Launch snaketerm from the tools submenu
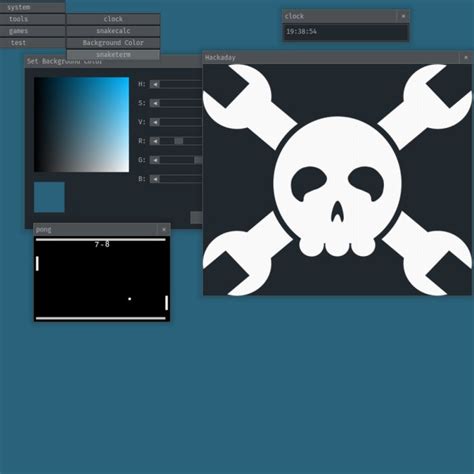This screenshot has height=474, width=474. (x=113, y=54)
